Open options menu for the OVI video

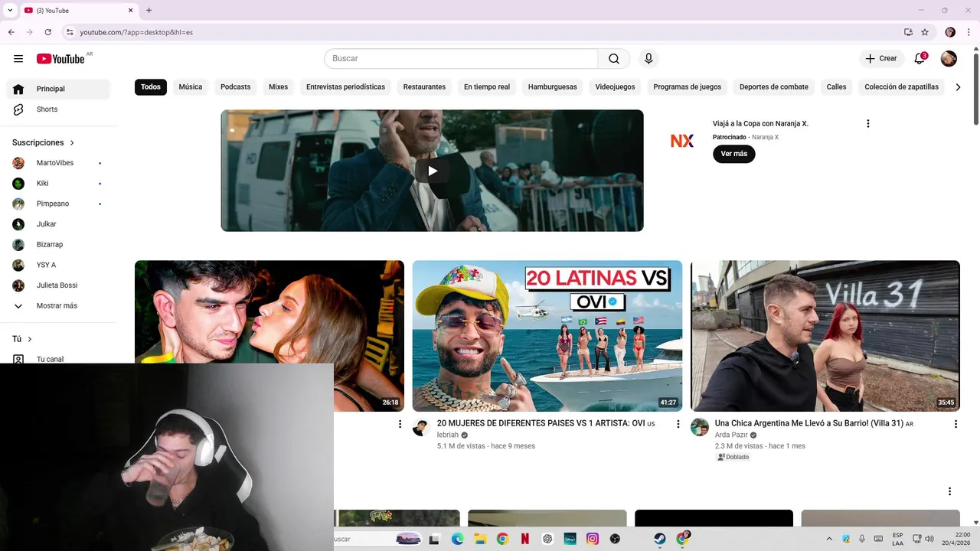coord(678,424)
